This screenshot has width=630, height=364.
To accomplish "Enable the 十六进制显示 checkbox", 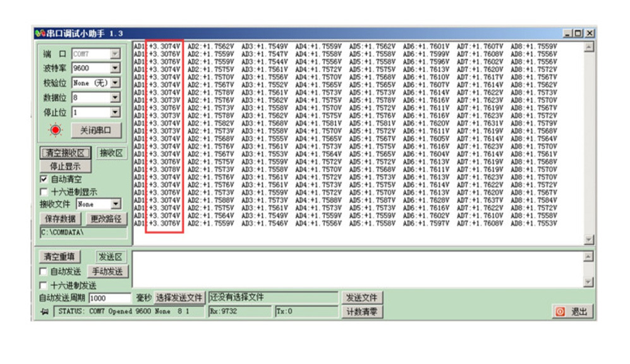I will click(44, 191).
